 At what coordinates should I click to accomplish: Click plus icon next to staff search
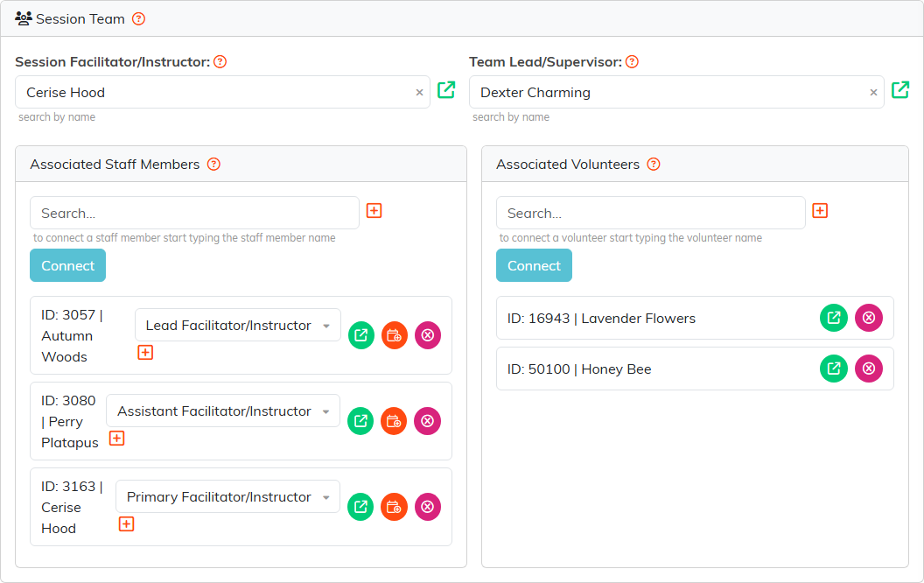[374, 210]
